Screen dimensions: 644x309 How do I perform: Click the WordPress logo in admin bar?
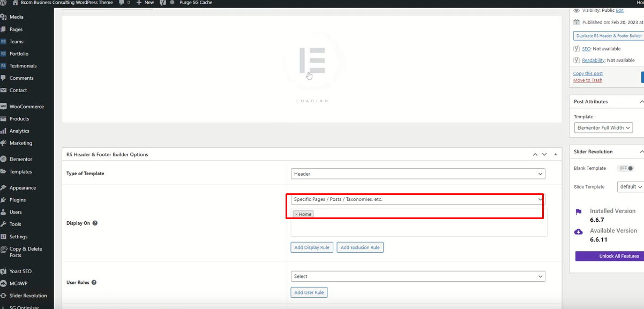pyautogui.click(x=3, y=3)
